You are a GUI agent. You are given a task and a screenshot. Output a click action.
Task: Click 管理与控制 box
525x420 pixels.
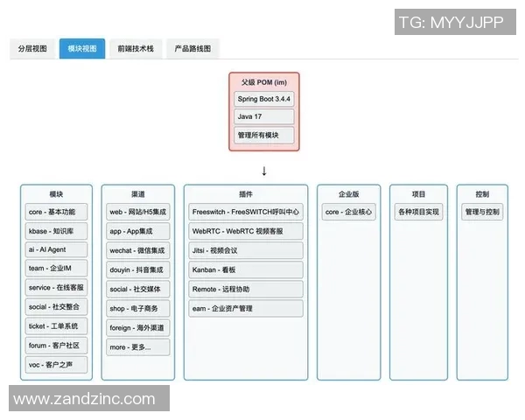pyautogui.click(x=482, y=212)
